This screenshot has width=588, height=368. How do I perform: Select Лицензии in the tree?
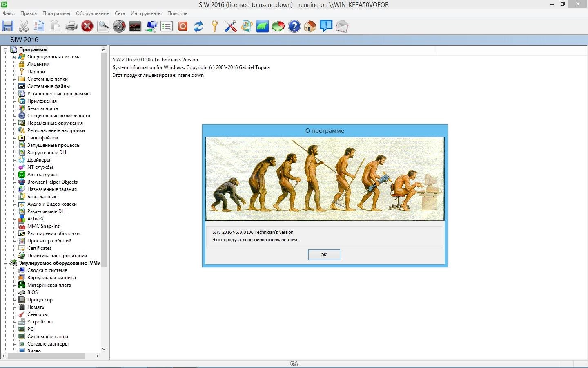(x=38, y=64)
